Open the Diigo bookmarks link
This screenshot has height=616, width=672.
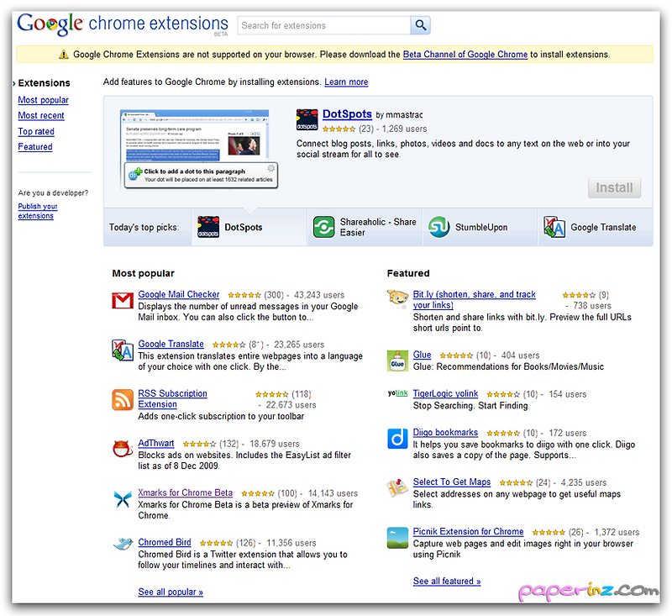click(445, 432)
